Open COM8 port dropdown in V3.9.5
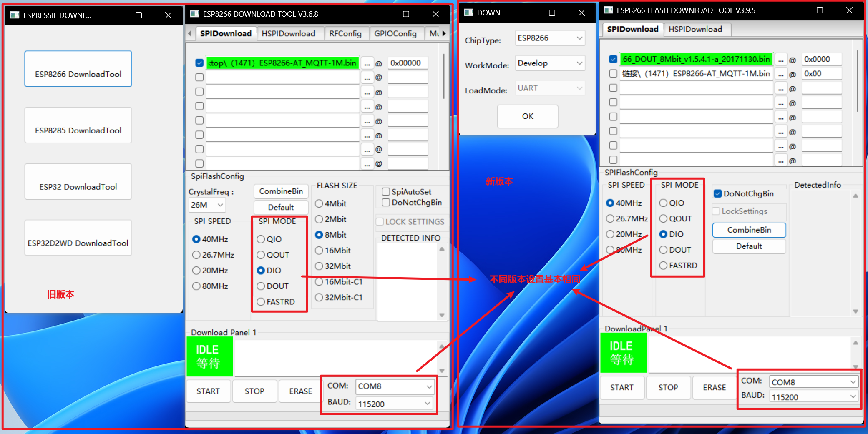The image size is (868, 434). [x=814, y=382]
